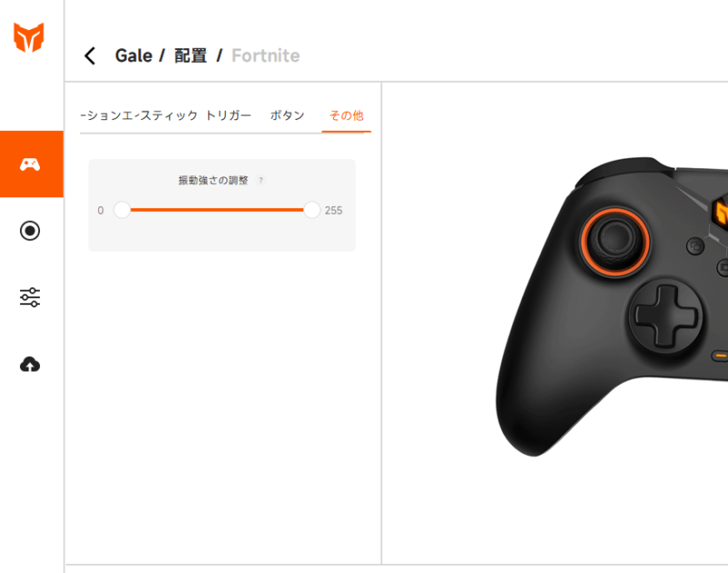Open the cloud upload icon in sidebar
This screenshot has height=573, width=728.
pos(30,365)
